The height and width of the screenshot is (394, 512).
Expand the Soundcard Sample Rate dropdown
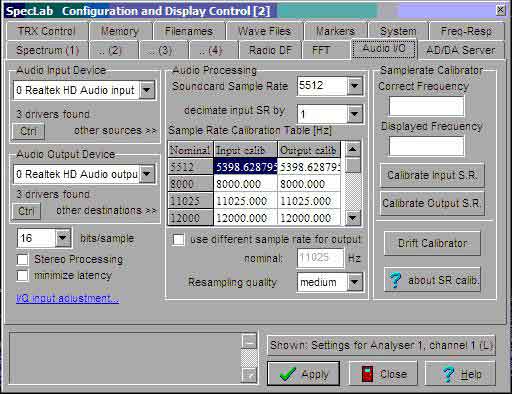[355, 86]
